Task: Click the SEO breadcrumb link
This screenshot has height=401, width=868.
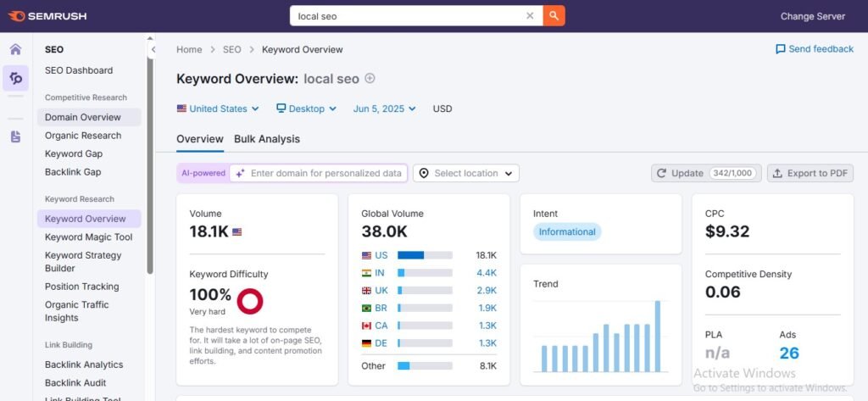Action: [x=232, y=50]
